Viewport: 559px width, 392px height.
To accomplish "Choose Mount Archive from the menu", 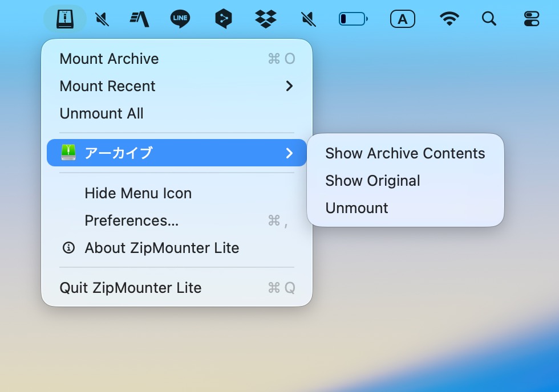I will click(x=109, y=59).
